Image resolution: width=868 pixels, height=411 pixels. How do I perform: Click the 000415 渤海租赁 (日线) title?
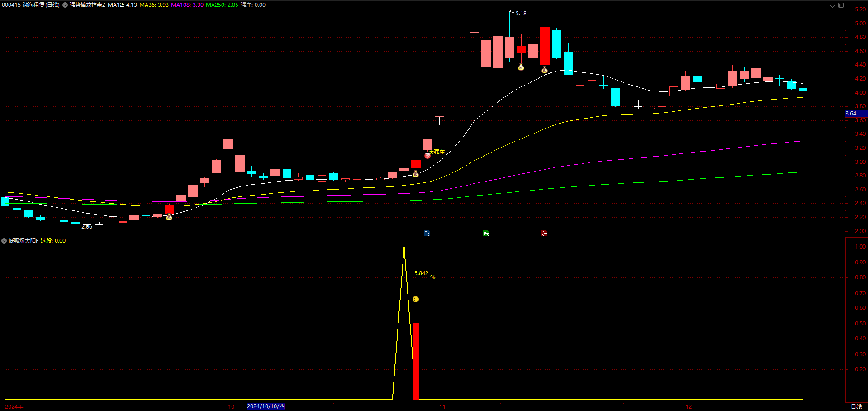coord(31,5)
